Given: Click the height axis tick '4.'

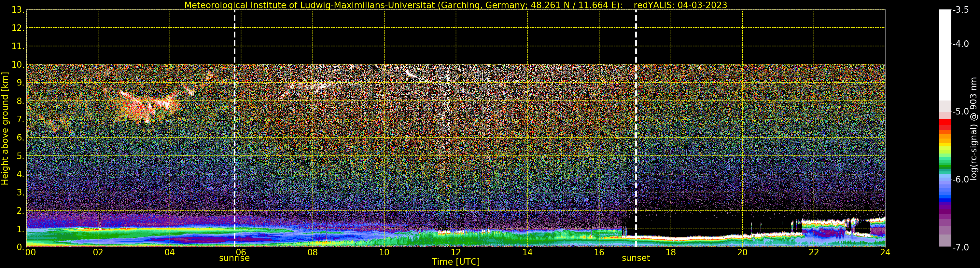Looking at the screenshot, I should pyautogui.click(x=21, y=174).
